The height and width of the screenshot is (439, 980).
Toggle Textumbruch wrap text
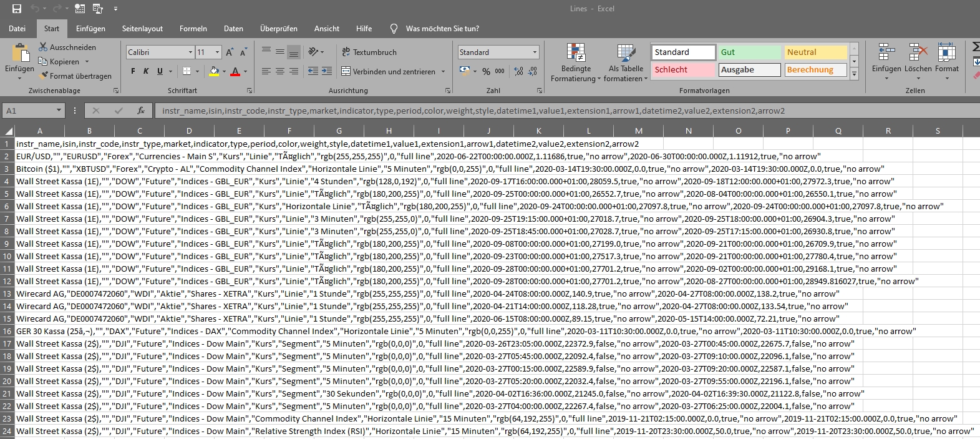(369, 52)
